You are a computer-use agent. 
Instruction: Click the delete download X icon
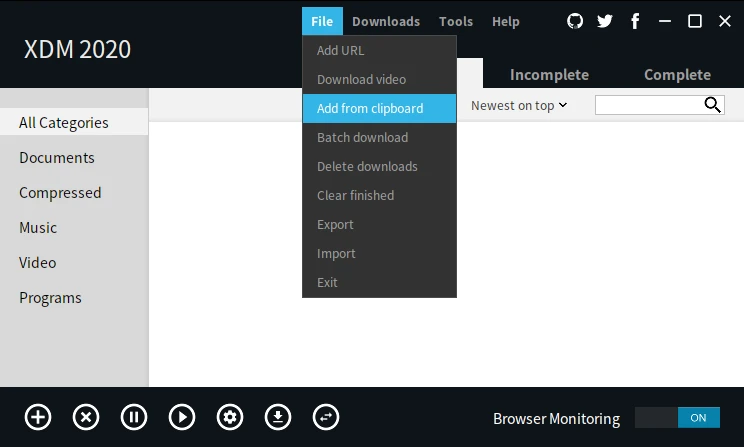click(86, 417)
